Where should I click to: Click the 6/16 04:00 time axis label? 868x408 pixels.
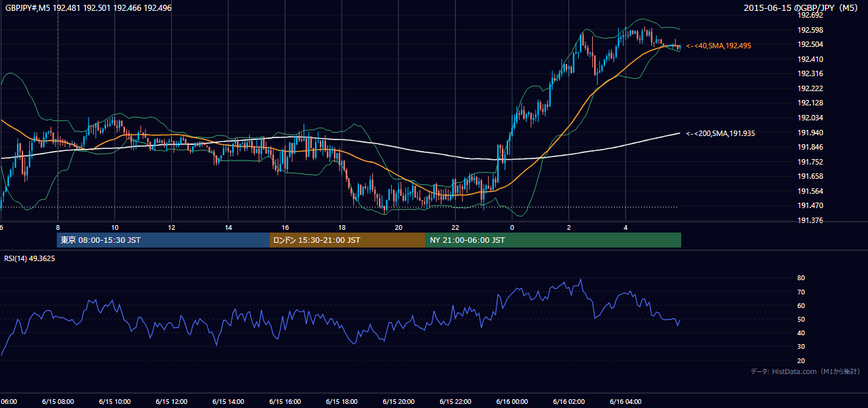[625, 402]
